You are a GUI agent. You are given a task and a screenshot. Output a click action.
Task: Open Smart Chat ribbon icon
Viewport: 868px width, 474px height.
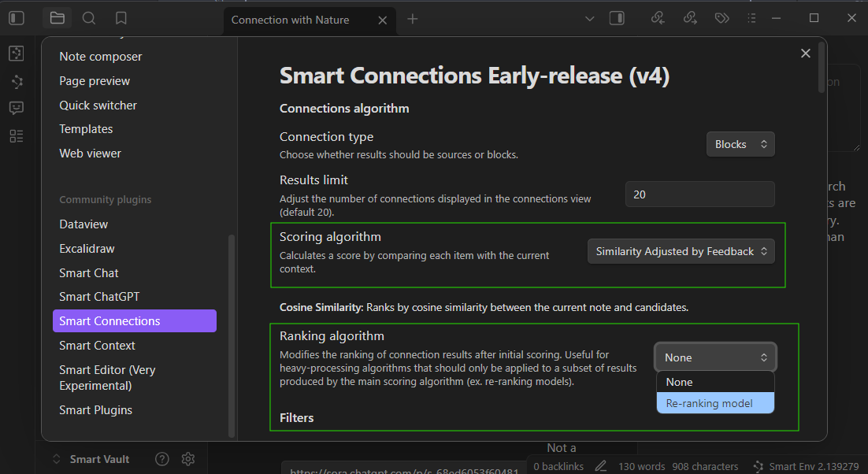coord(17,108)
